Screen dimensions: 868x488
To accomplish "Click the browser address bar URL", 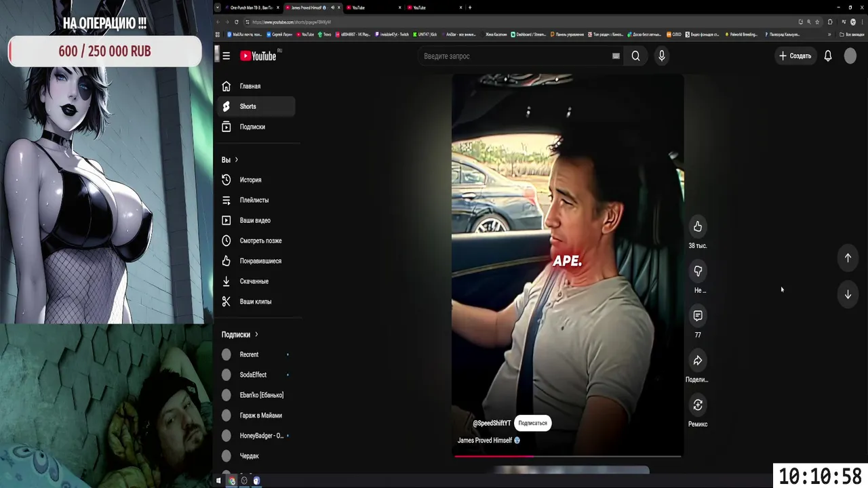I will pos(292,22).
